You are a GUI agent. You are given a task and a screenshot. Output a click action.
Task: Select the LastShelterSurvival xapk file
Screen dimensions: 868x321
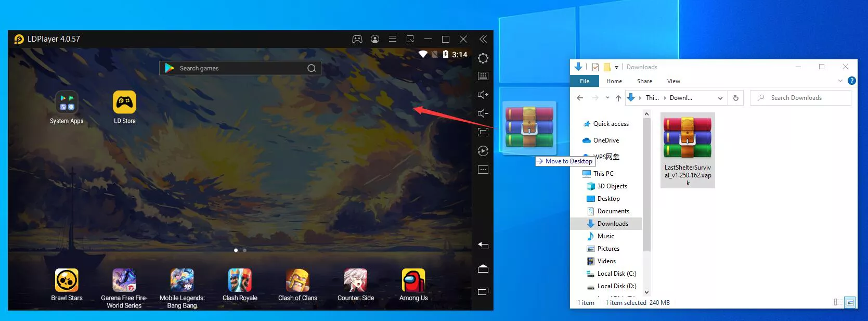tap(688, 150)
